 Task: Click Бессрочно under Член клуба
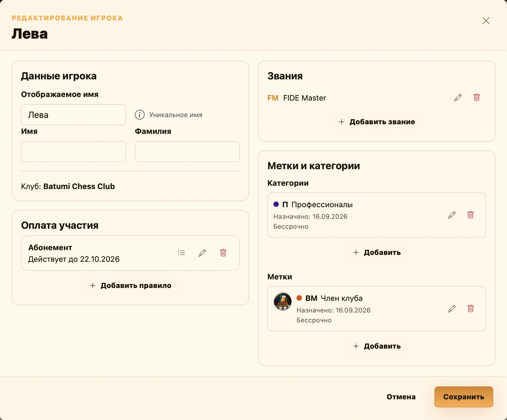314,320
